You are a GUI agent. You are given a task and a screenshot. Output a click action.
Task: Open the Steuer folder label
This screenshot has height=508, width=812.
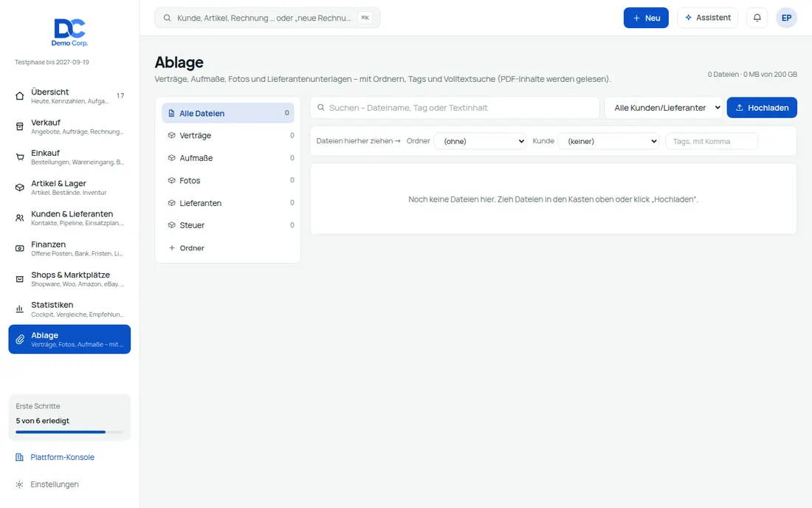tap(192, 225)
